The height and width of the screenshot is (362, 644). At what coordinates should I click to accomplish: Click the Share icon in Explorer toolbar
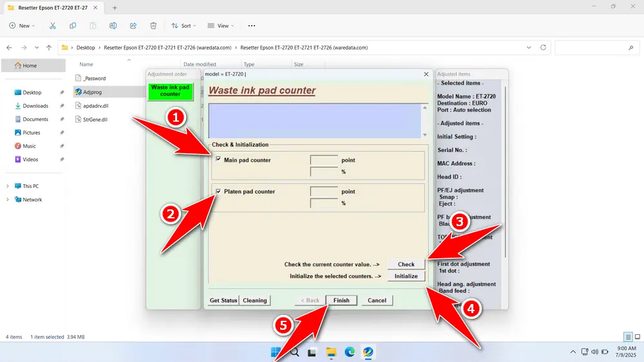pyautogui.click(x=133, y=26)
